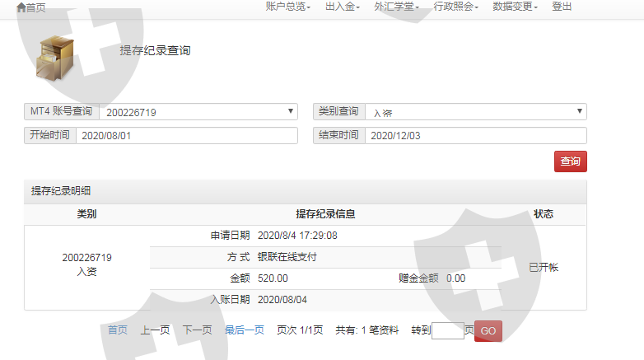Click the red GO button
Viewport: 644px width, 360px height.
[488, 331]
